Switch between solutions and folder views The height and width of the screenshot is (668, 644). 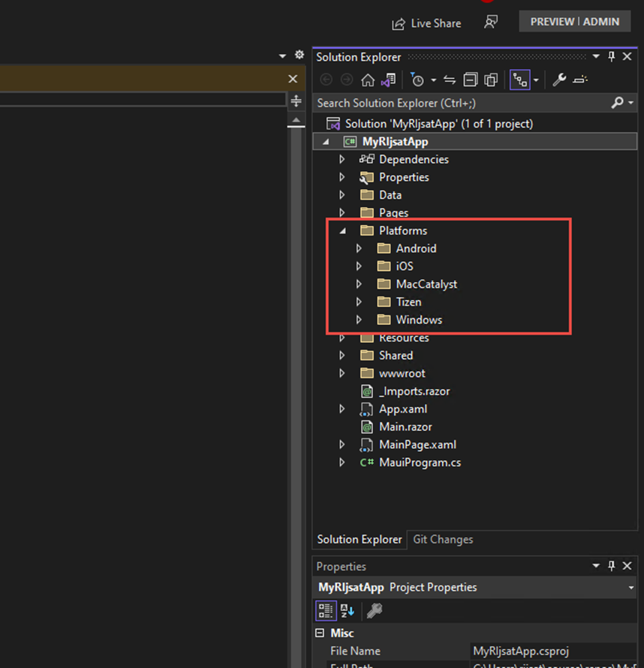click(388, 80)
